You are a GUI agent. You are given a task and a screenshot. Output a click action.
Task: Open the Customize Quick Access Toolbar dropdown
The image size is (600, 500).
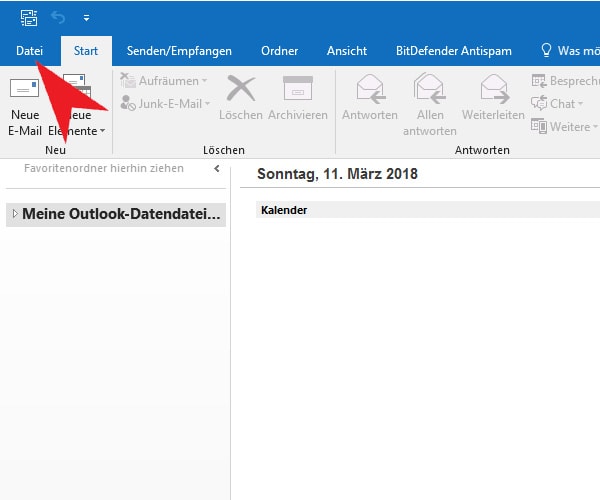tap(86, 18)
